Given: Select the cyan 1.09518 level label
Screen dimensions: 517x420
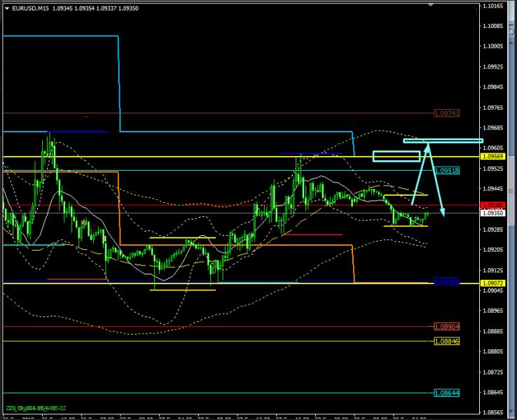Looking at the screenshot, I should click(x=446, y=170).
